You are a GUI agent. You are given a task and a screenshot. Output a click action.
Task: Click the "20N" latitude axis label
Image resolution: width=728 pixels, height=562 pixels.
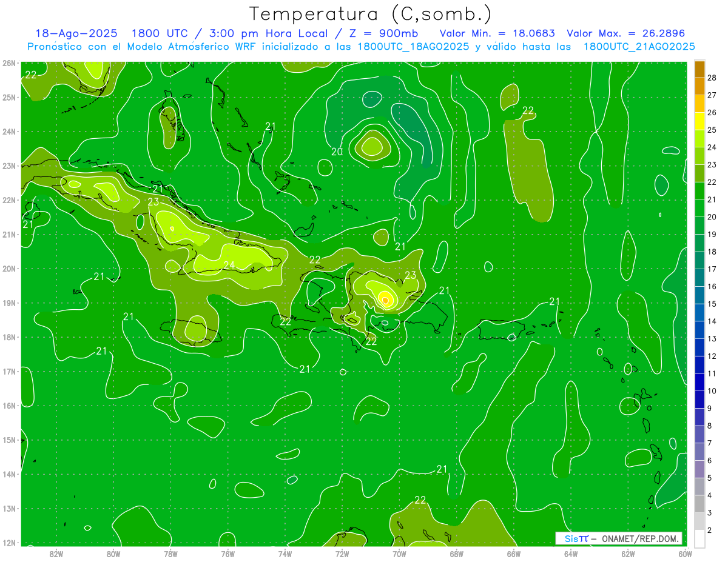tap(8, 269)
